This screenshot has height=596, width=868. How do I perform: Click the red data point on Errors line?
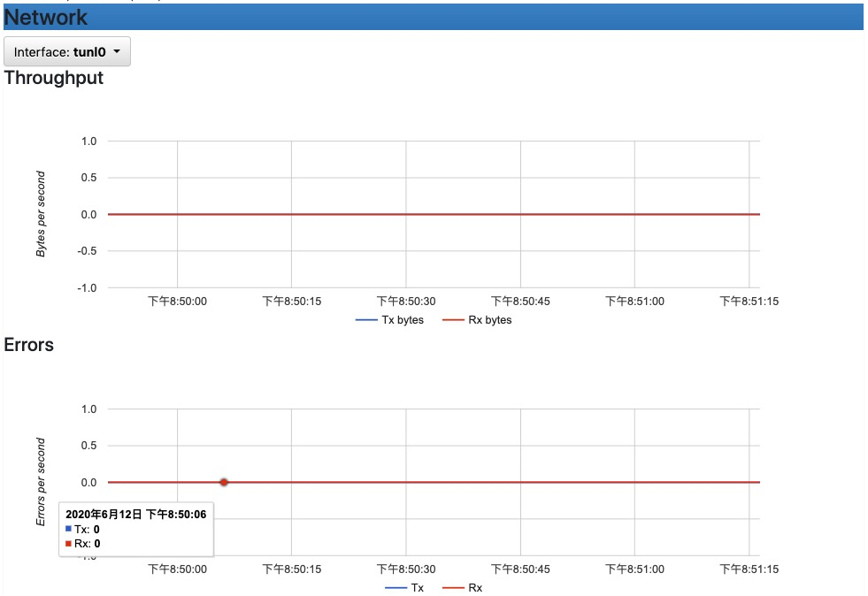(x=224, y=483)
